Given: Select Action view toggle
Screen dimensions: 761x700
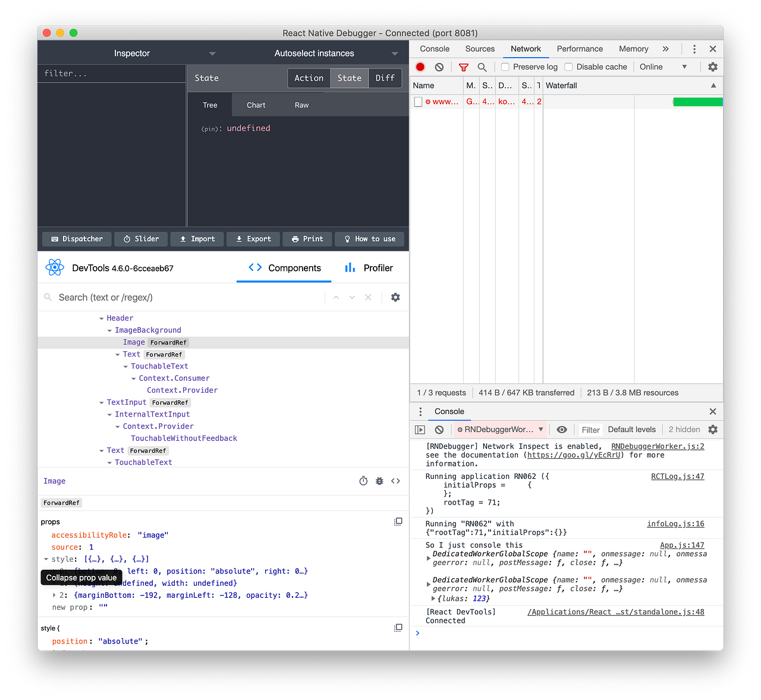Looking at the screenshot, I should pos(309,78).
